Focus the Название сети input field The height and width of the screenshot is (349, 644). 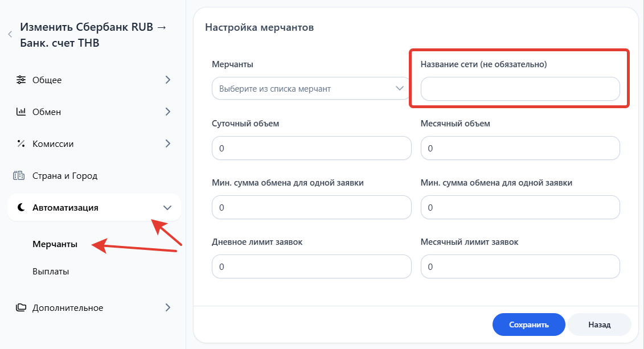tap(520, 89)
